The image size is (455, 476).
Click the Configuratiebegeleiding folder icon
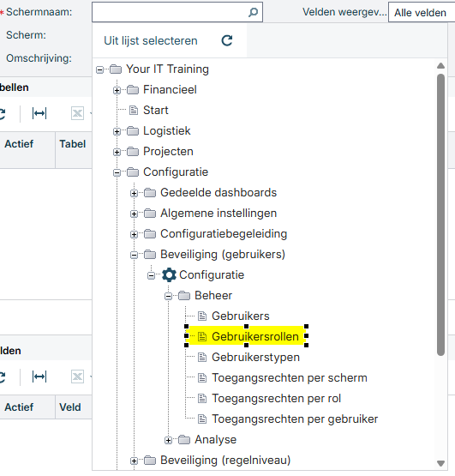pyautogui.click(x=150, y=234)
